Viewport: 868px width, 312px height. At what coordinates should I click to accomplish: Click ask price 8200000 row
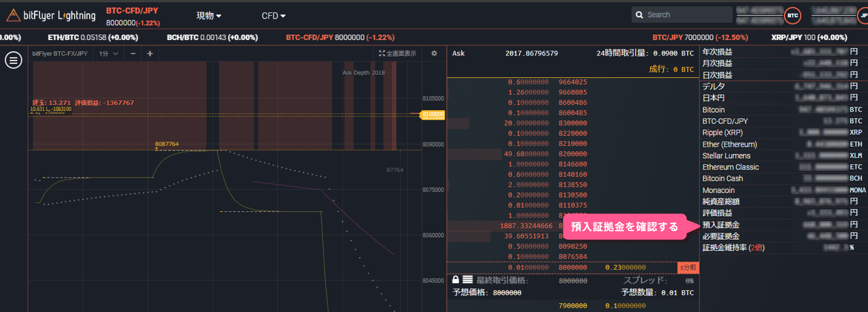point(573,154)
